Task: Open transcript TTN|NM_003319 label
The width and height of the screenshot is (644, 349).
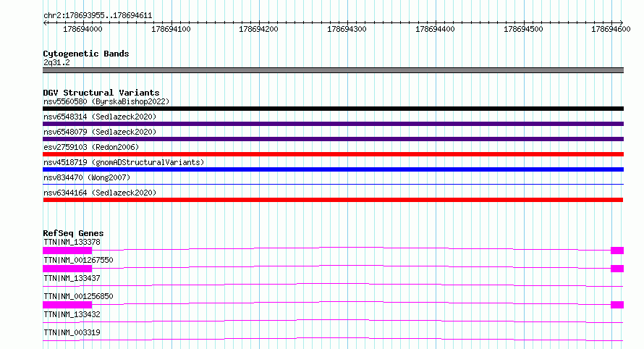Action: [x=72, y=332]
